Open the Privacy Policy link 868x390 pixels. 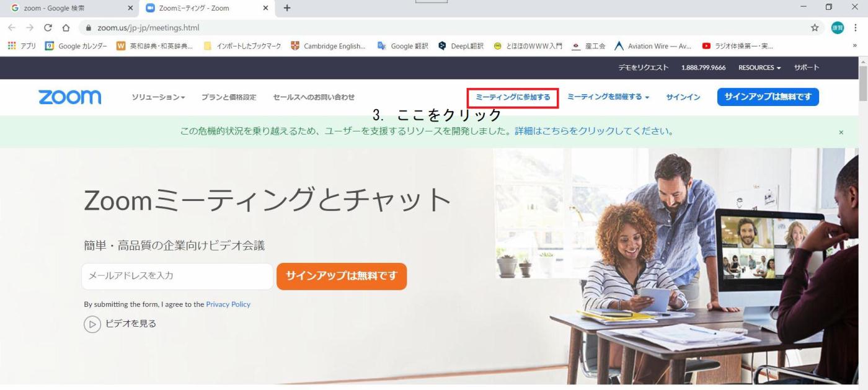(x=228, y=304)
